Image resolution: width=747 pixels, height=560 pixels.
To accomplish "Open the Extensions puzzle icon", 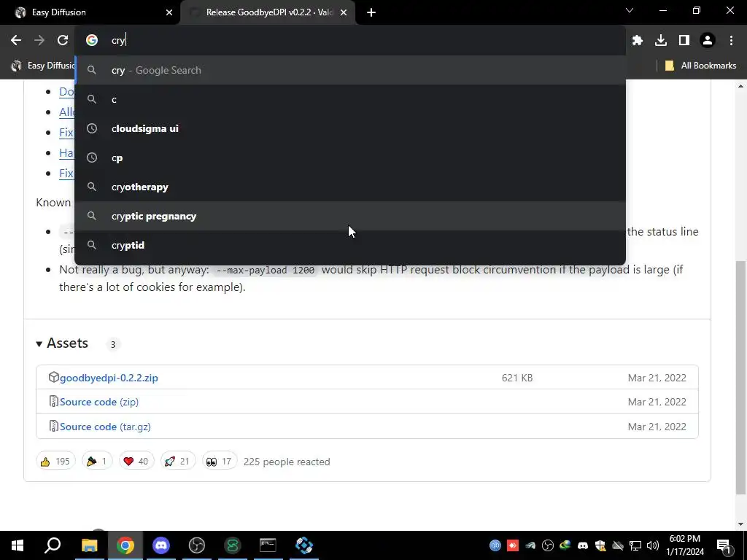I will coord(638,41).
